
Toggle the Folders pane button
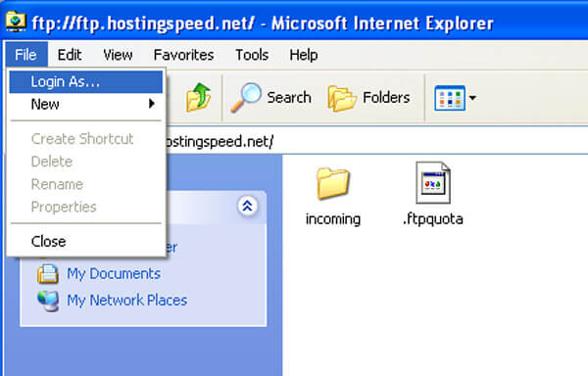point(368,98)
